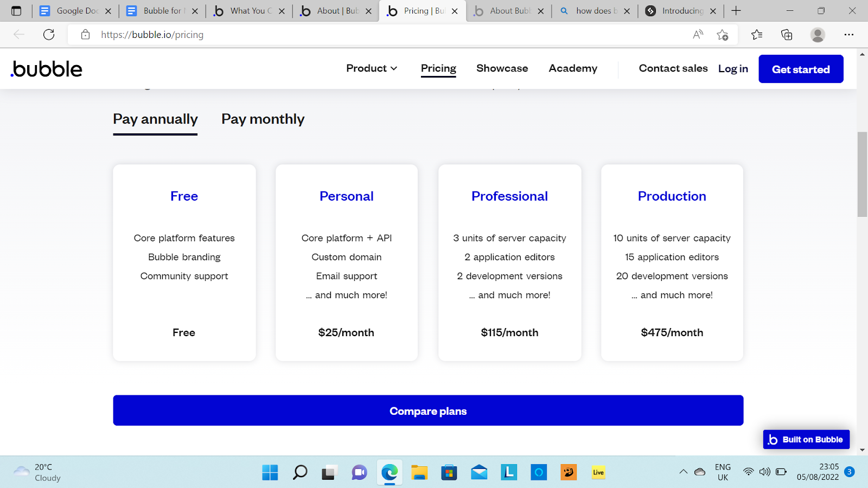Close the Introducing tab
868x488 pixels.
tap(713, 11)
